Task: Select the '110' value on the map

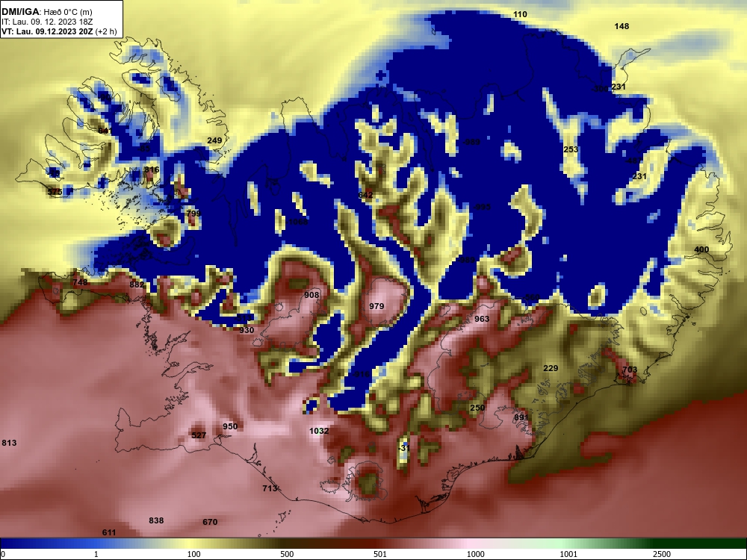Action: tap(520, 14)
